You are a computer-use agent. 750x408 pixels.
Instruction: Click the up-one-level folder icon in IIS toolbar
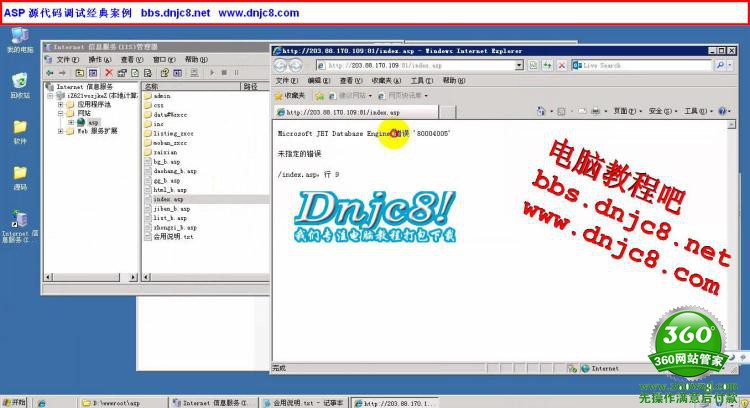pos(80,73)
